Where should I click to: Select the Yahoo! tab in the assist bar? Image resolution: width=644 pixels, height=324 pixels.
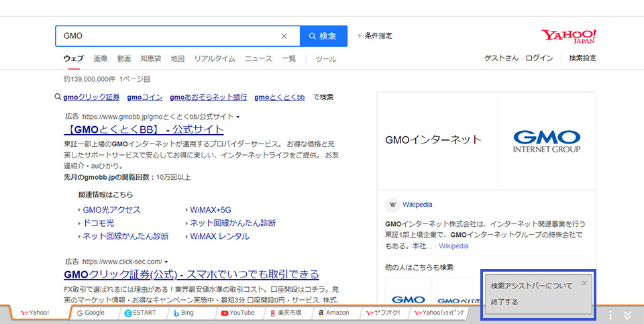40,313
